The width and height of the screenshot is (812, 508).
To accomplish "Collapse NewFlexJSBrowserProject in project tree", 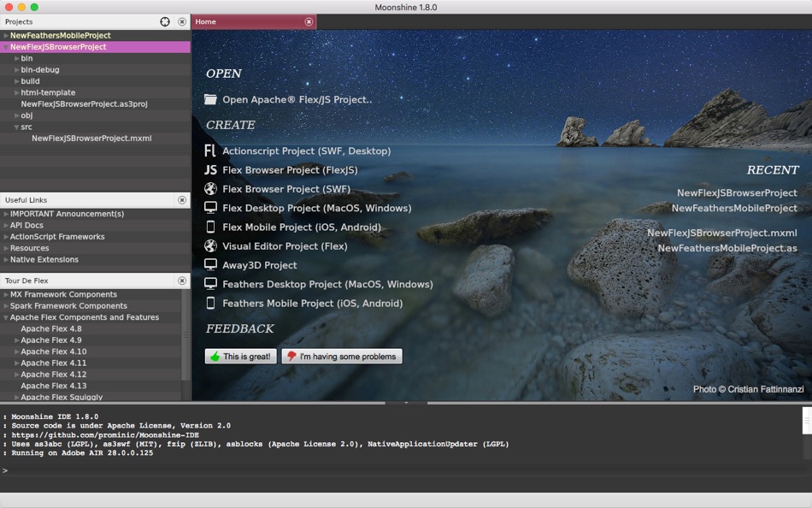I will pyautogui.click(x=6, y=47).
